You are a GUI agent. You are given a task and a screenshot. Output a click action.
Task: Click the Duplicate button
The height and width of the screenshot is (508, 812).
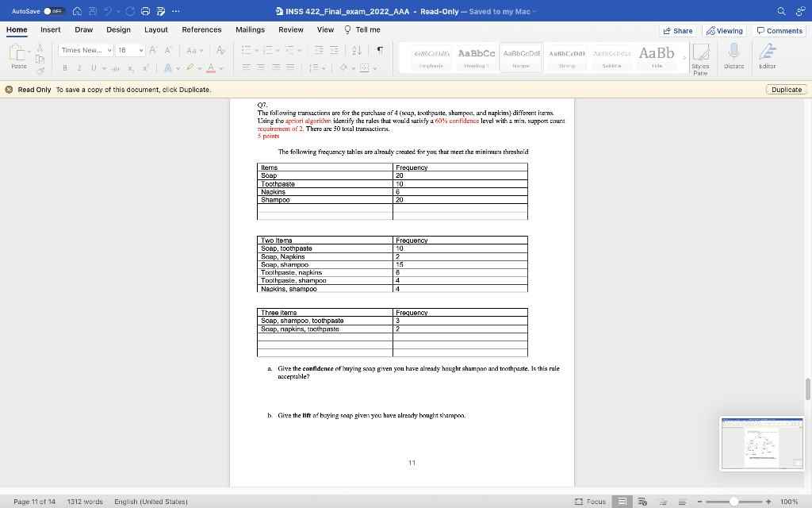click(785, 90)
